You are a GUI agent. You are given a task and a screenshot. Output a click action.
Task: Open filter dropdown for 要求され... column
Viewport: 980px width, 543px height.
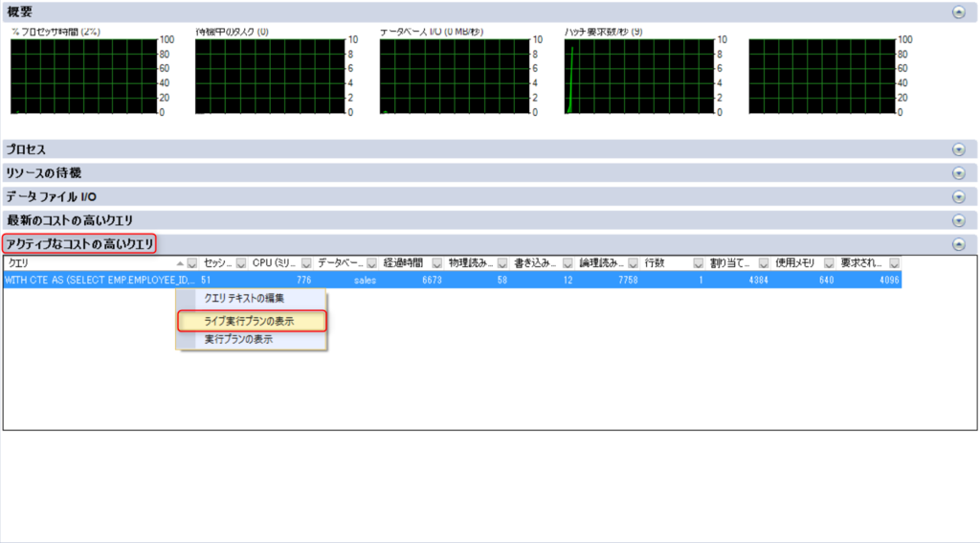895,263
